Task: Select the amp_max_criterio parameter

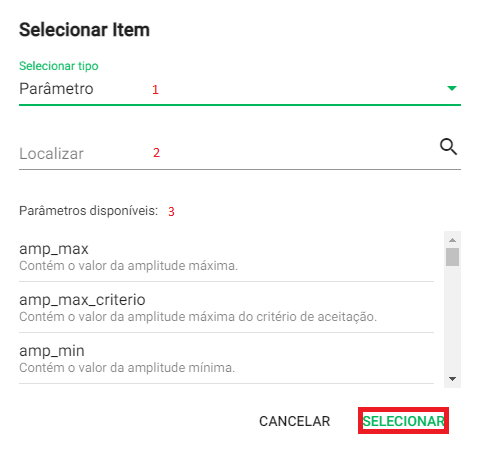Action: click(x=226, y=307)
